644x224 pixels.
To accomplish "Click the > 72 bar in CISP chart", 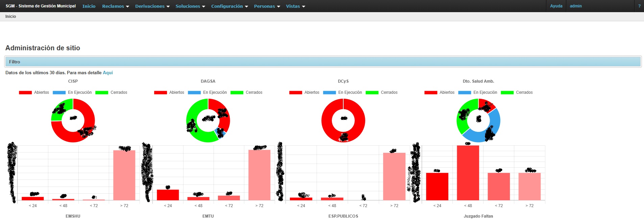I will pos(124,175).
